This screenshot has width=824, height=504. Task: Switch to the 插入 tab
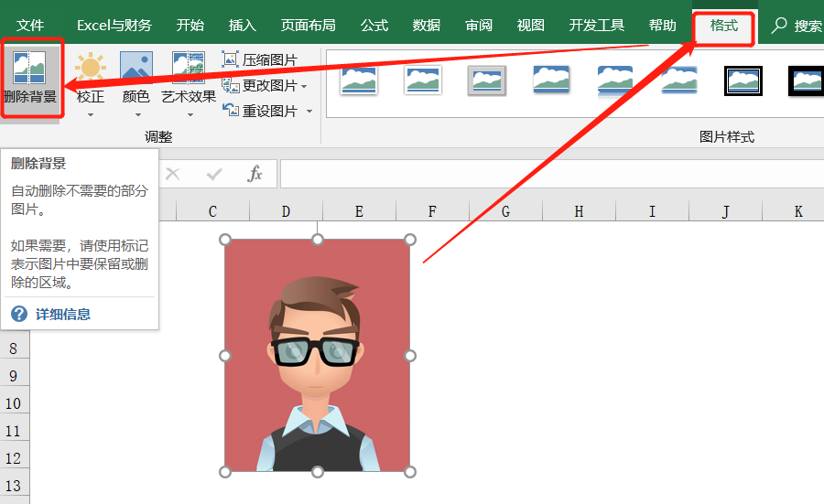click(x=243, y=26)
